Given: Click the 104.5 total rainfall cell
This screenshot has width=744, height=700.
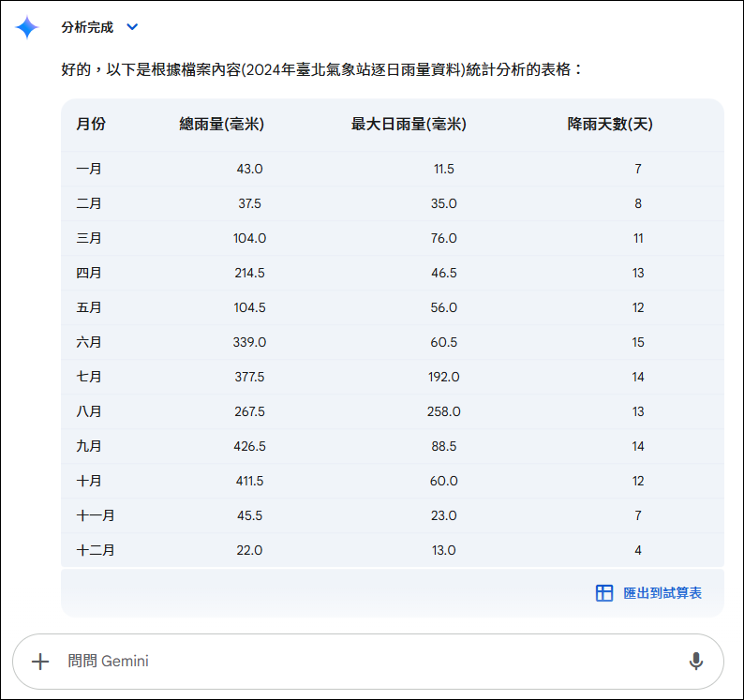Looking at the screenshot, I should (x=249, y=307).
